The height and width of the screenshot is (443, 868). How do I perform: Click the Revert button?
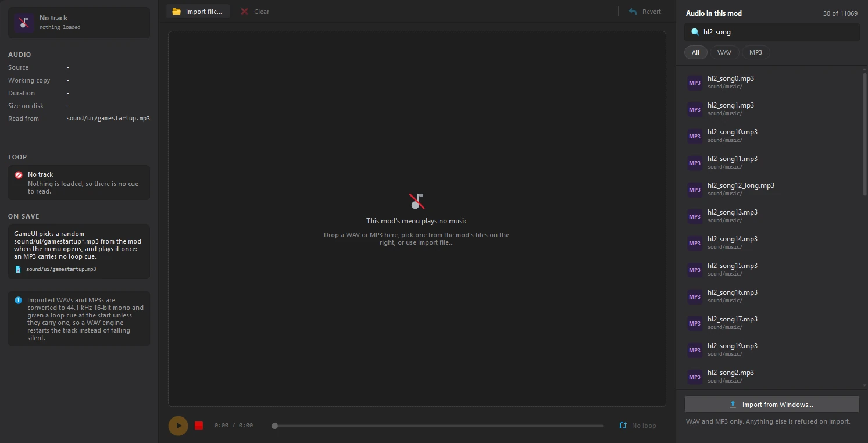645,12
